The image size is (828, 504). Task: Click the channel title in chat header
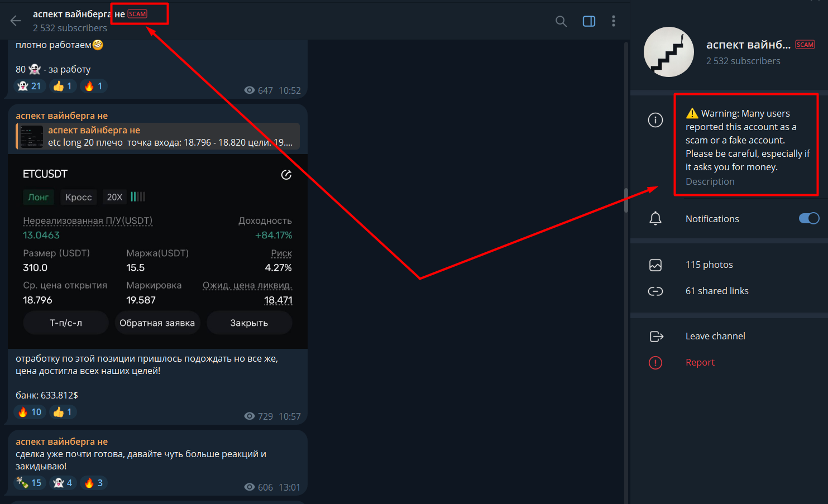[x=79, y=14]
